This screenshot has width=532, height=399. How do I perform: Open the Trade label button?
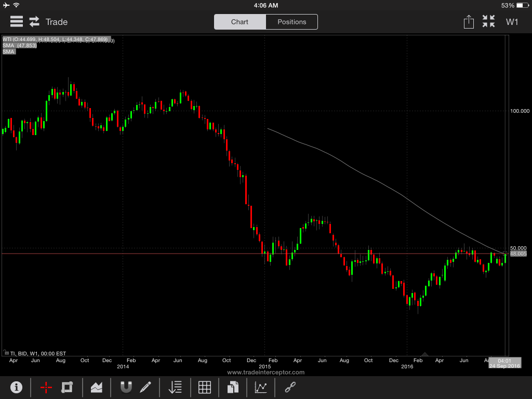click(x=57, y=22)
